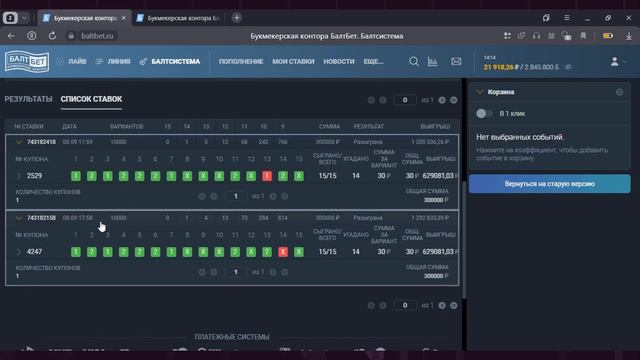Screen dimensions: 640x360
Task: Click the BaltBet logo
Action: pyautogui.click(x=27, y=61)
